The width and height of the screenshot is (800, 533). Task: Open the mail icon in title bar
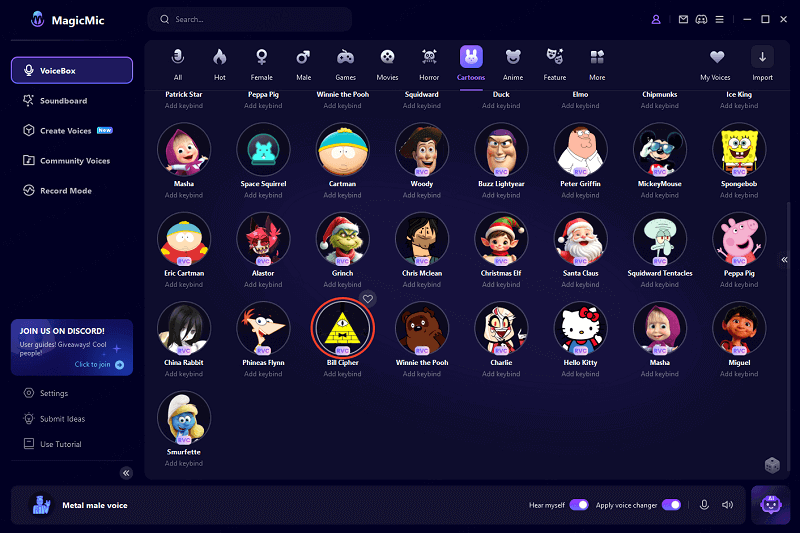click(683, 19)
